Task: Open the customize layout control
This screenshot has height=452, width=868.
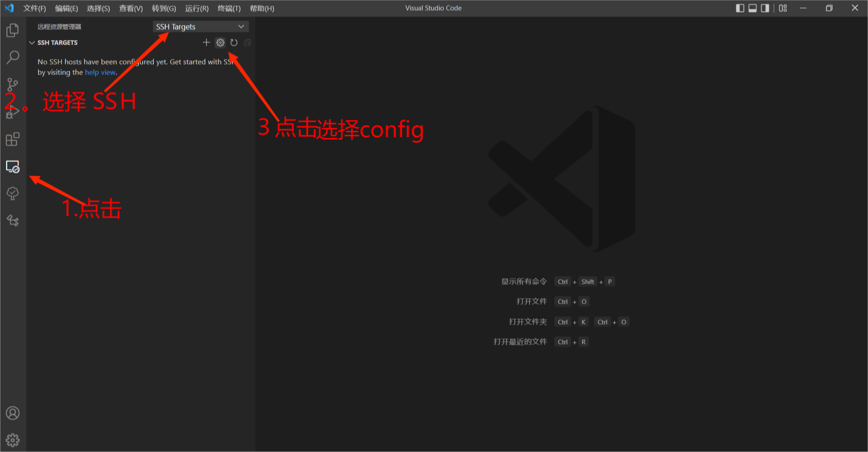Action: [783, 8]
